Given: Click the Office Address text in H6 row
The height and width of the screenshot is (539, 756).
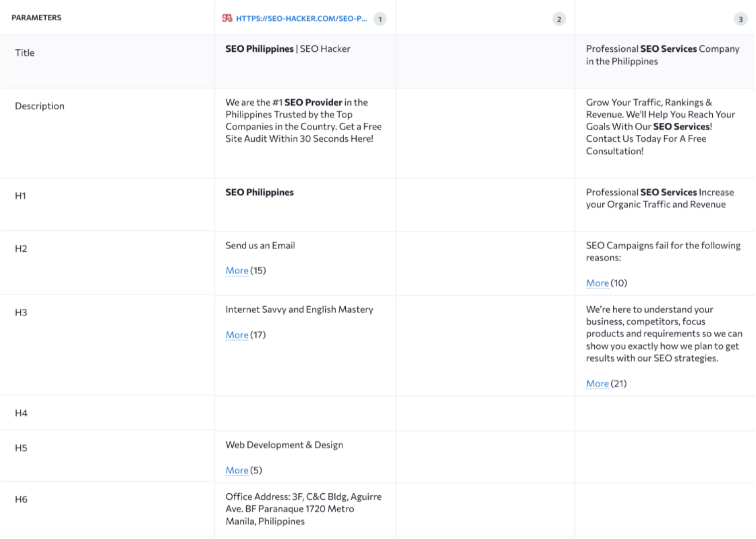Looking at the screenshot, I should (303, 509).
